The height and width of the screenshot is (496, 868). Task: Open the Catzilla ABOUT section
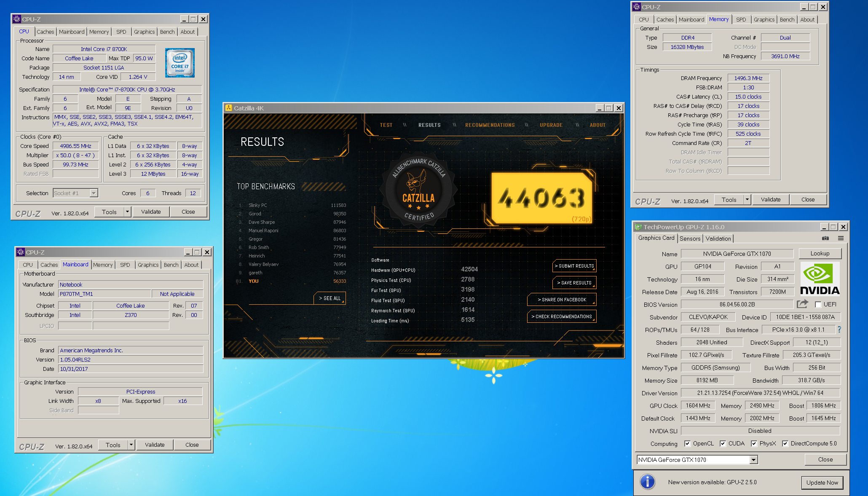597,125
